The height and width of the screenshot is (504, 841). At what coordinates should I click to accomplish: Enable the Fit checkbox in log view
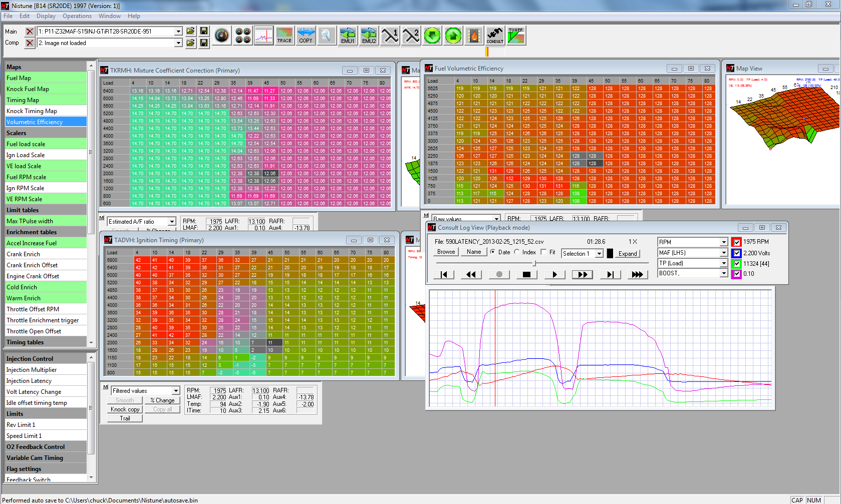click(544, 252)
